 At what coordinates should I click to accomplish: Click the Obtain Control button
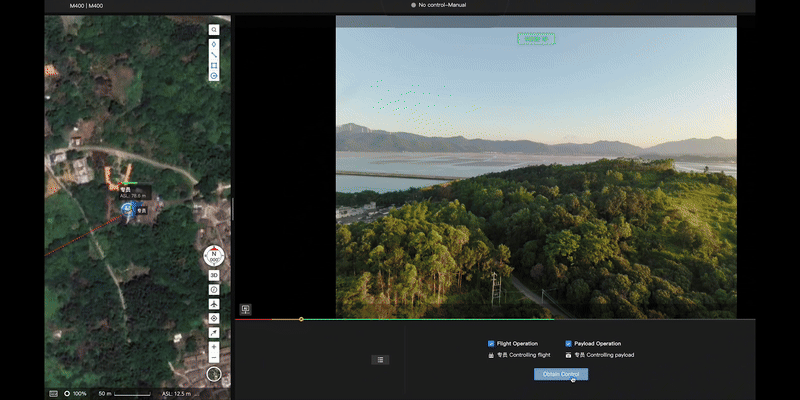pyautogui.click(x=561, y=374)
